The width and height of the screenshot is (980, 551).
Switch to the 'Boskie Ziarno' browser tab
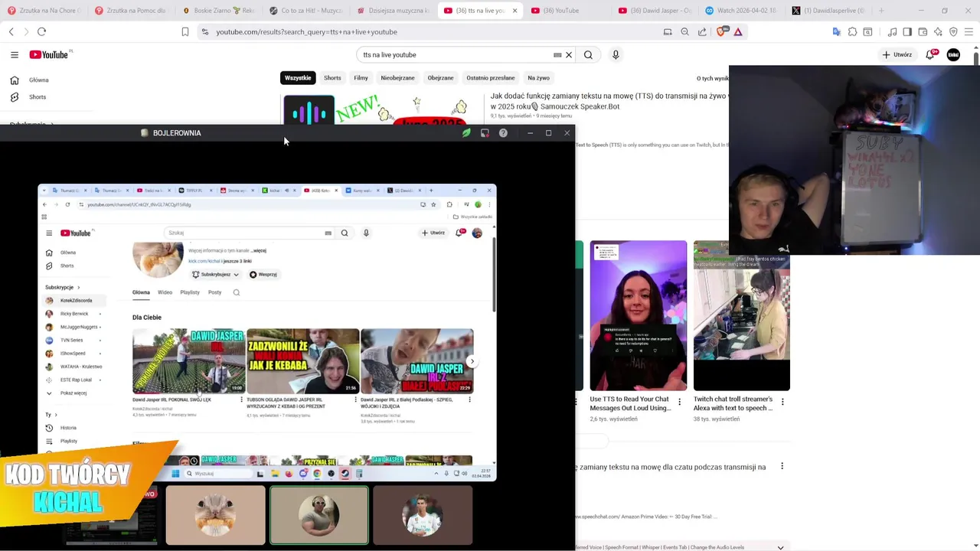coord(220,11)
